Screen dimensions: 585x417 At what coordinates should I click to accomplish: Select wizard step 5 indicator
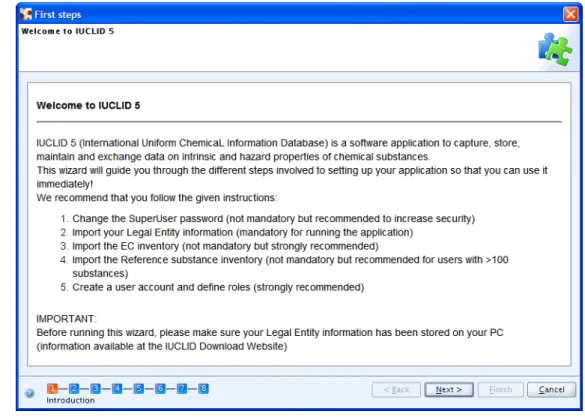click(x=139, y=389)
